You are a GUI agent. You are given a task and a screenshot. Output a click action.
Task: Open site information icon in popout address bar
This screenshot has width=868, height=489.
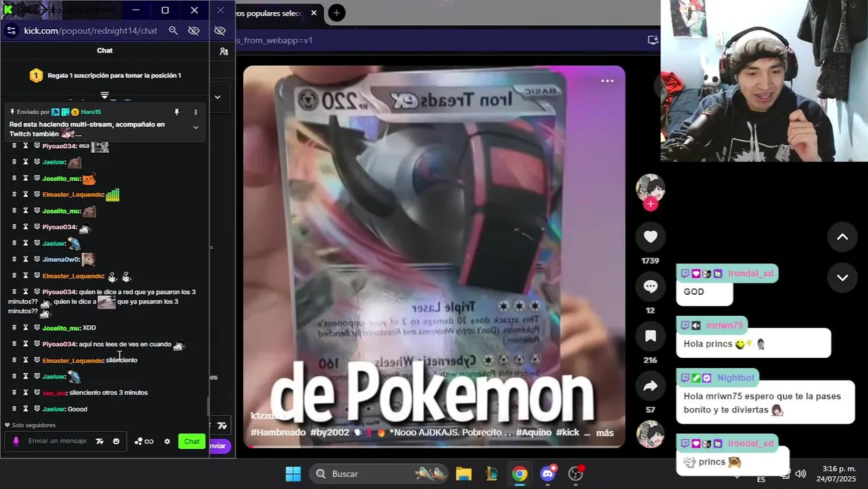[11, 31]
